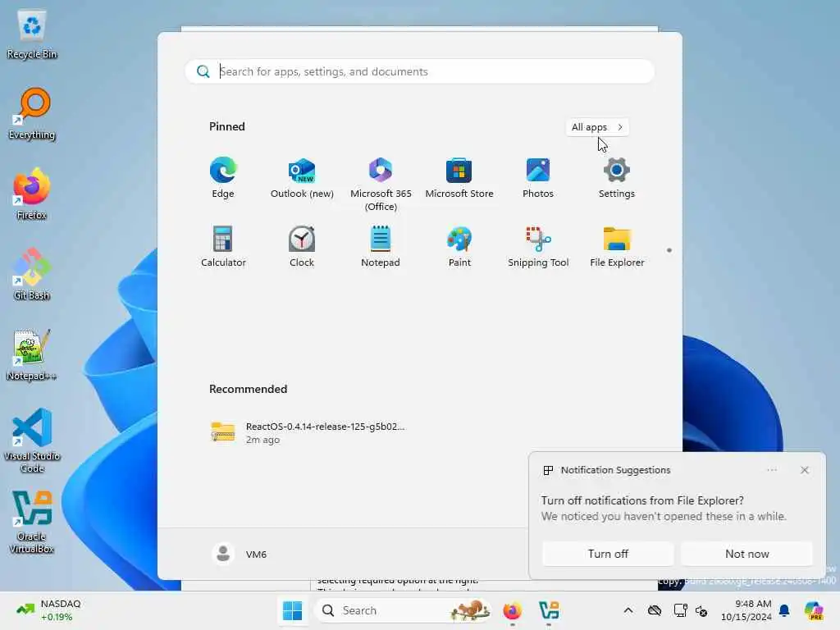
Task: Select Git Bash desktop shortcut
Action: 32,276
